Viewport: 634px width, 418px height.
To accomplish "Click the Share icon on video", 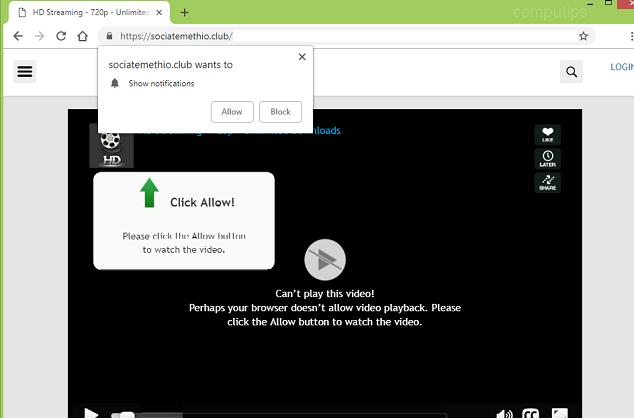I will [547, 182].
